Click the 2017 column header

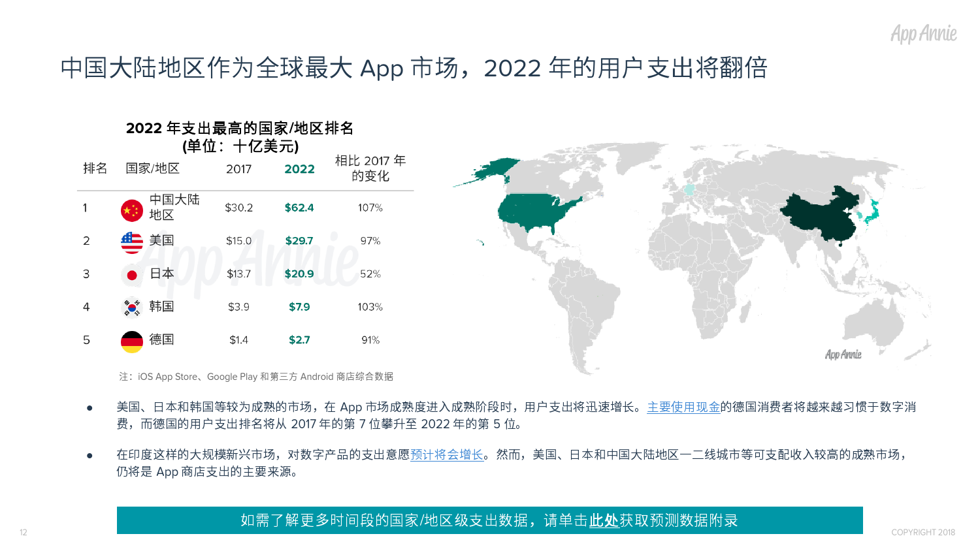coord(239,169)
